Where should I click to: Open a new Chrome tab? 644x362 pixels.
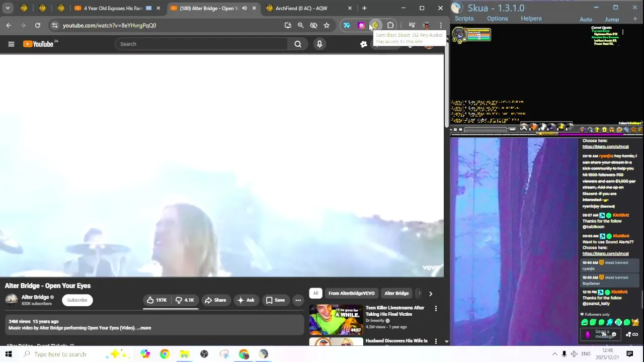[x=364, y=8]
